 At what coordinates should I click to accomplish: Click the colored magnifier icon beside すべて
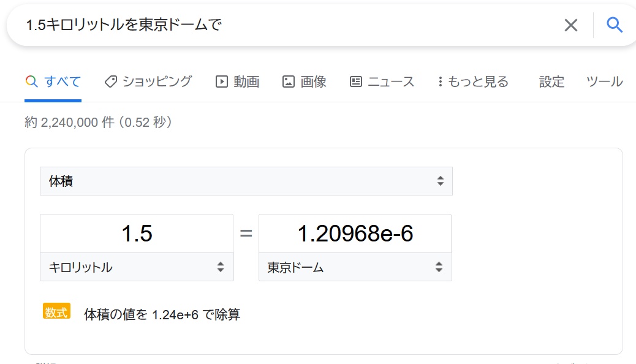(x=31, y=81)
